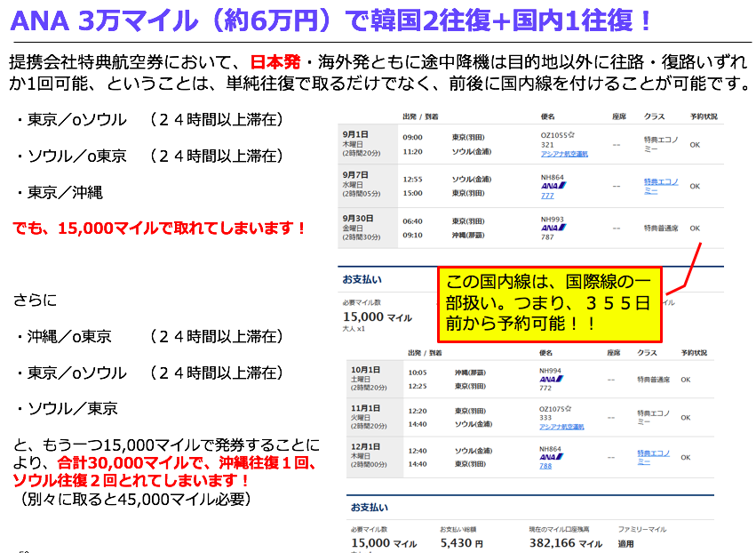Click 沖縄(那覇) arrival in the 9月30日 row
756x553 pixels.
tap(468, 236)
